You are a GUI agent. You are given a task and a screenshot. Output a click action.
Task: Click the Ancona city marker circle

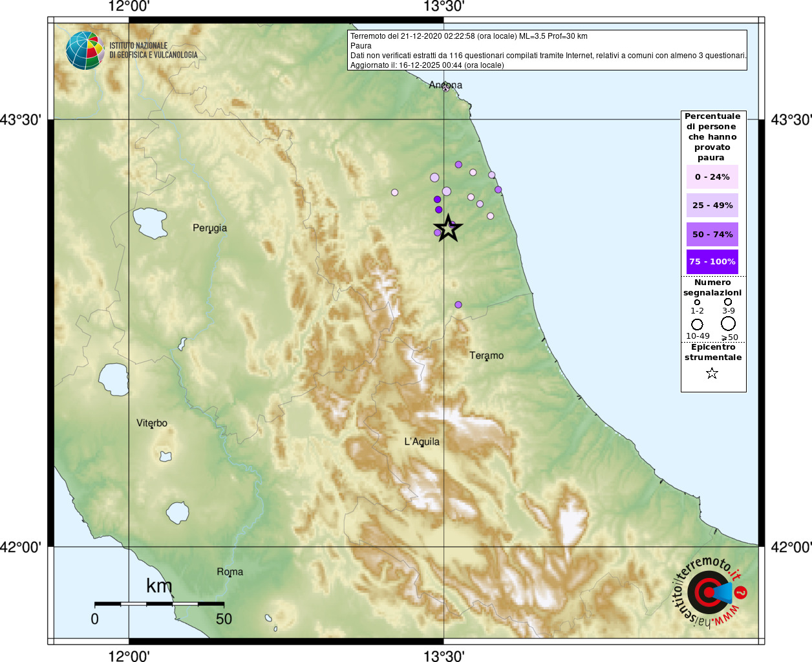coord(445,88)
